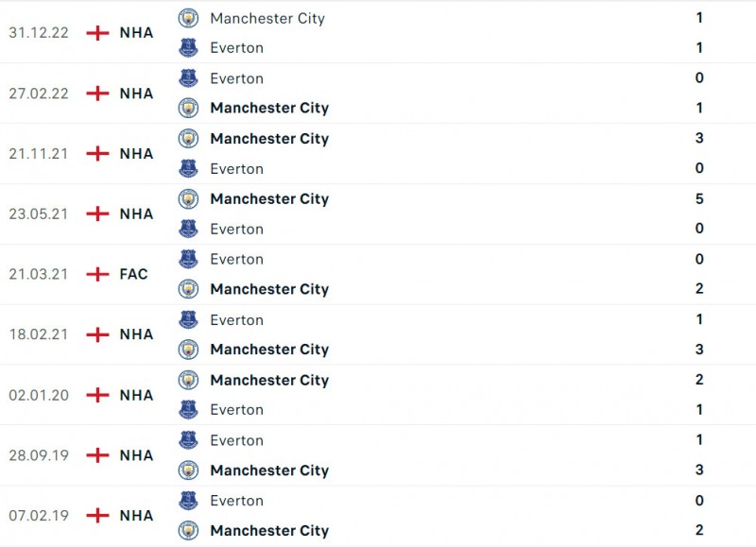Click Manchester City crest in 07.02.19 match

coord(189,531)
